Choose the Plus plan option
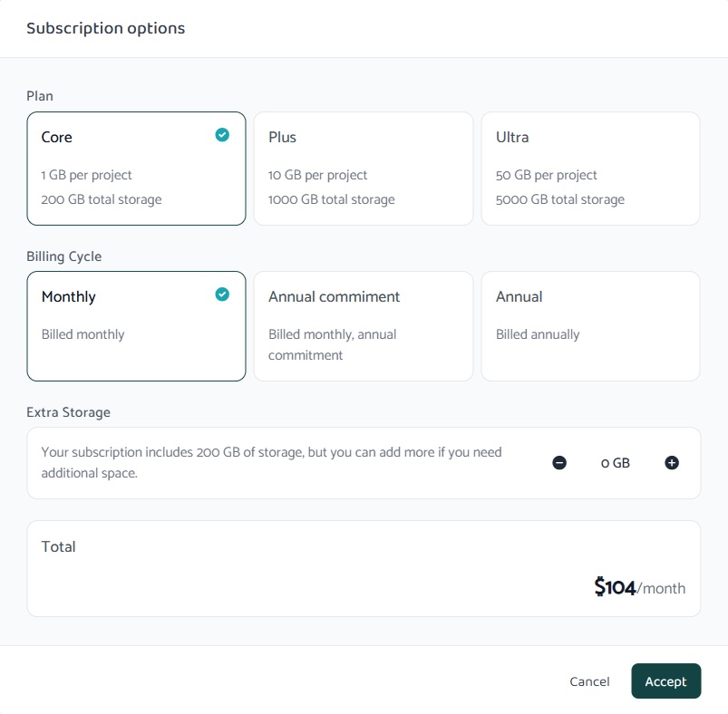This screenshot has width=728, height=714. click(x=363, y=169)
